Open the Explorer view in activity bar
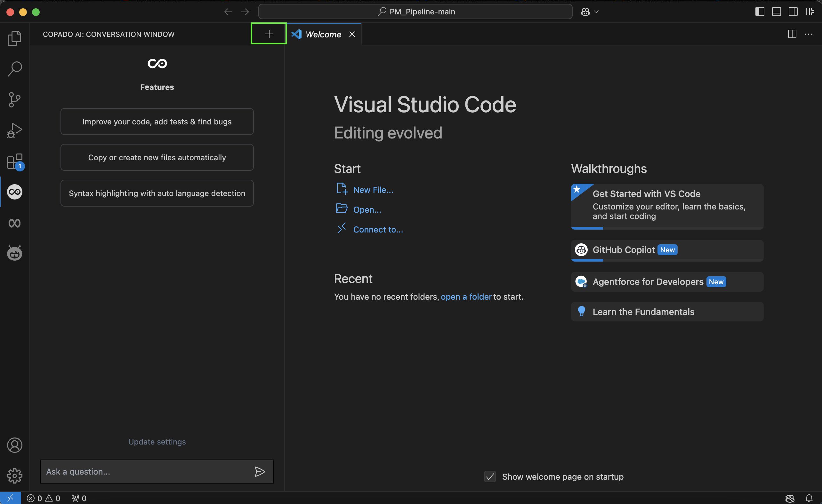Image resolution: width=822 pixels, height=504 pixels. 14,38
